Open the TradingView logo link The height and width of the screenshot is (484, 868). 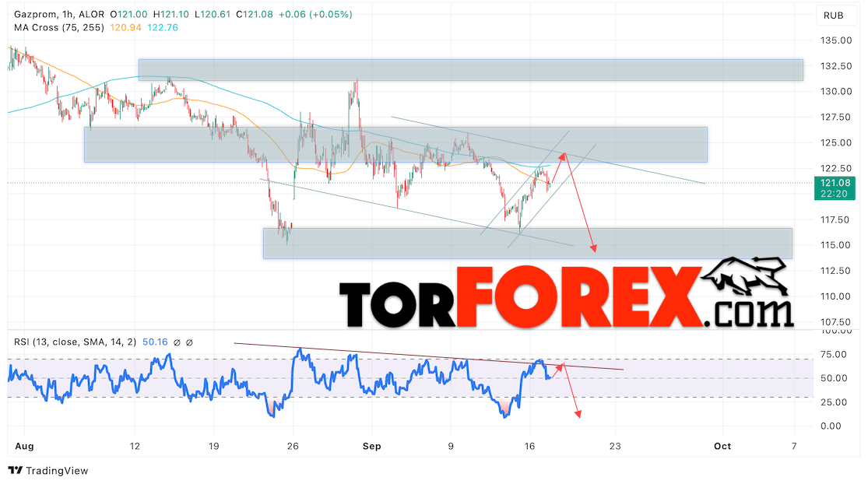48,471
